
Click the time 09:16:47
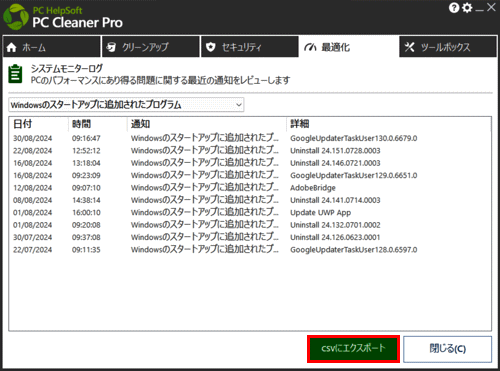click(x=86, y=138)
